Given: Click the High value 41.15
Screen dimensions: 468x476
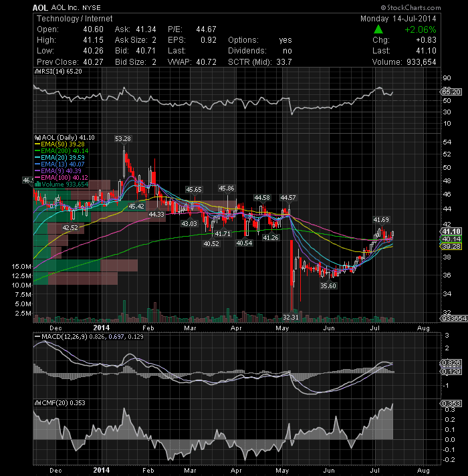Looking at the screenshot, I should tap(93, 40).
